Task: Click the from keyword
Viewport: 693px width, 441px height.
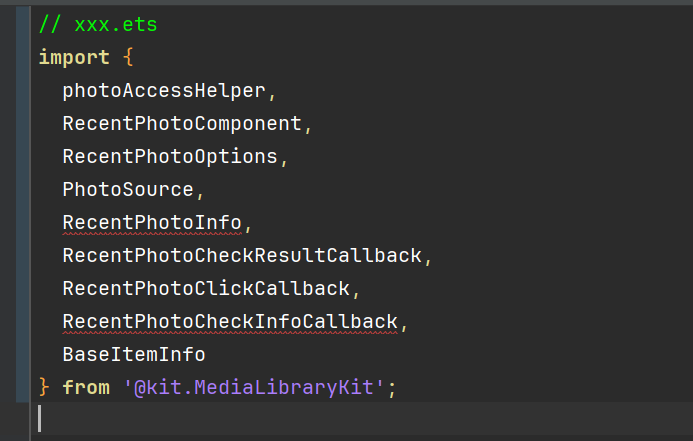Action: click(x=86, y=387)
